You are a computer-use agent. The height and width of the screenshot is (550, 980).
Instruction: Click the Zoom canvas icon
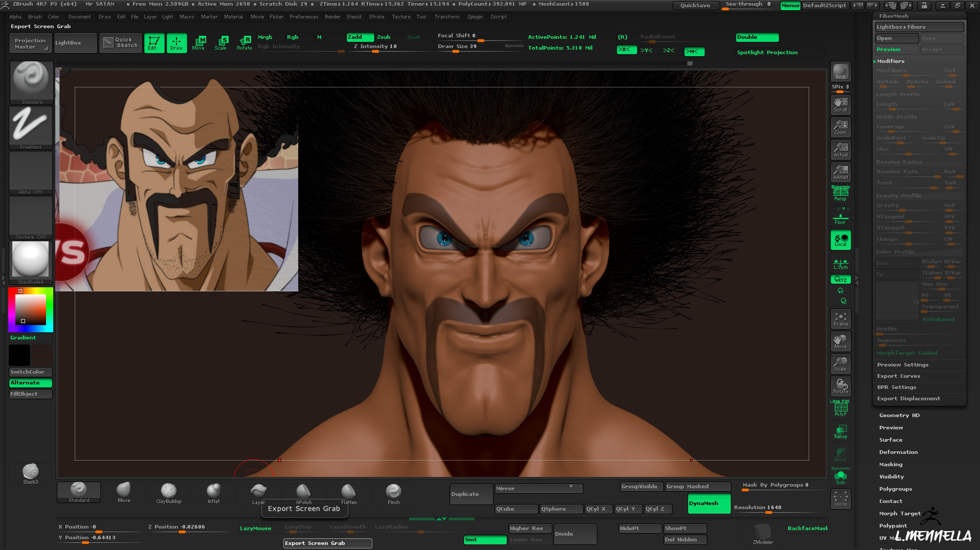pos(840,127)
